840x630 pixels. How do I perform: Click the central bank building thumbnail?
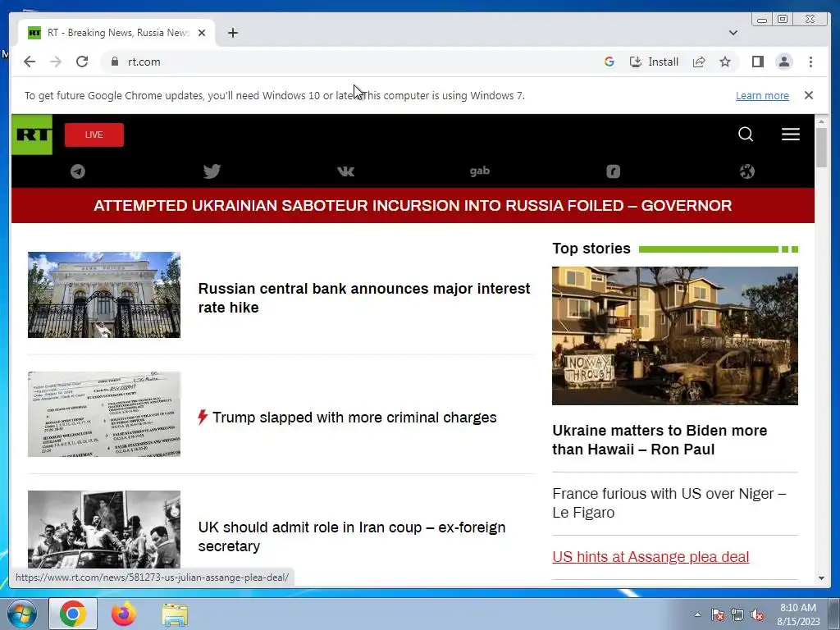(104, 294)
